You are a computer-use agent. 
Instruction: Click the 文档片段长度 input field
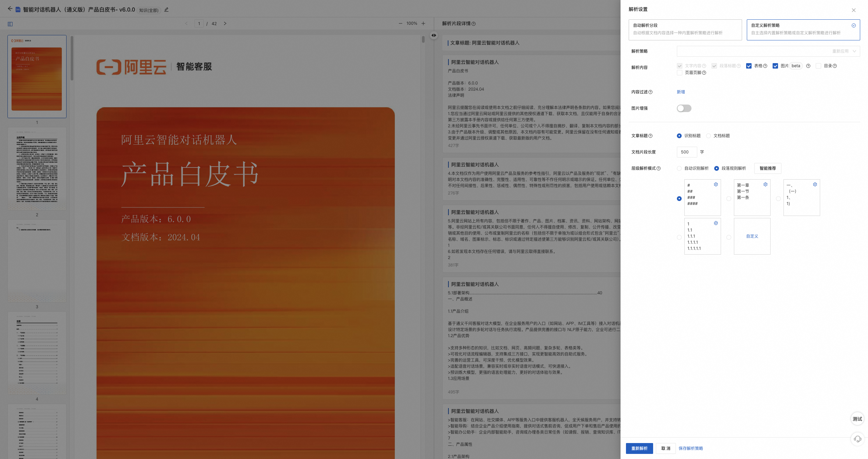[687, 152]
